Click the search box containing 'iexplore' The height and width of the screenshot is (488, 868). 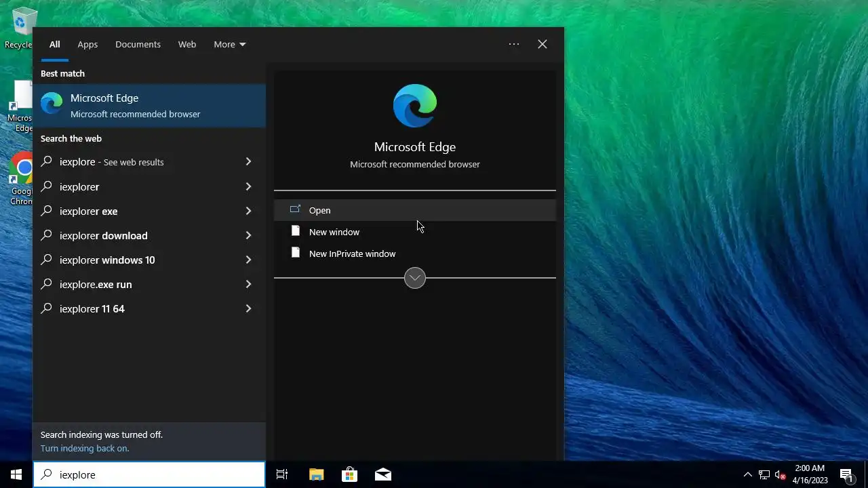coord(149,474)
